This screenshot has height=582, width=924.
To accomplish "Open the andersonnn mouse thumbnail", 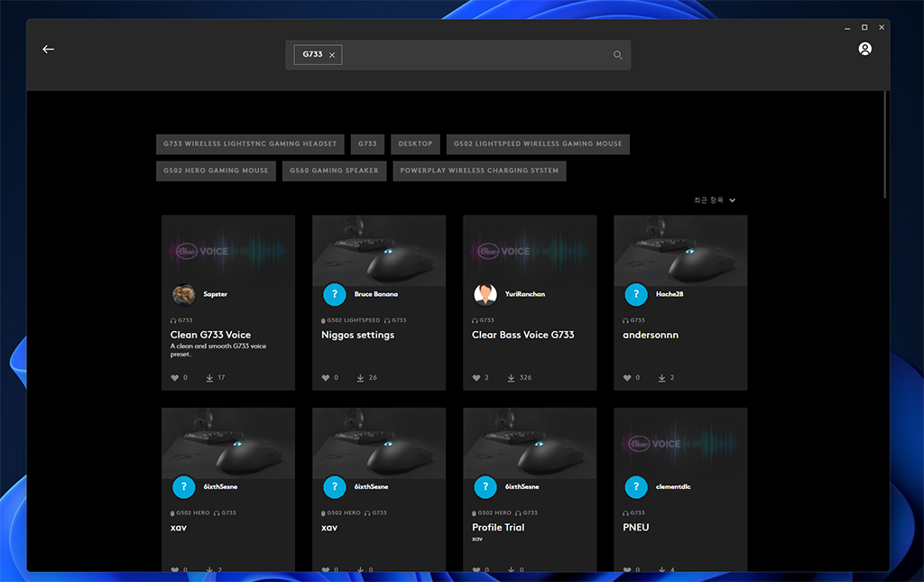I will tap(680, 250).
